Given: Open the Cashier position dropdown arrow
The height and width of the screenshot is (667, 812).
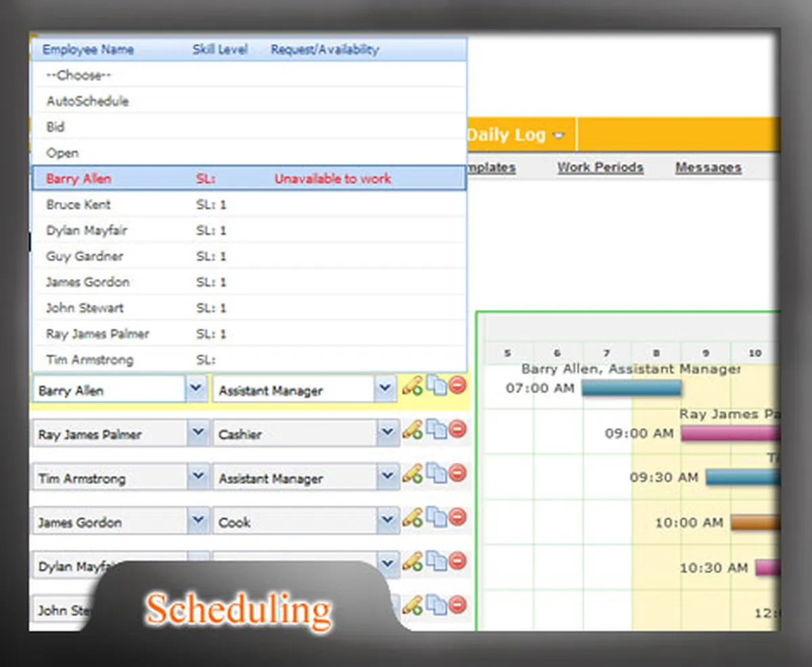Looking at the screenshot, I should [x=387, y=433].
